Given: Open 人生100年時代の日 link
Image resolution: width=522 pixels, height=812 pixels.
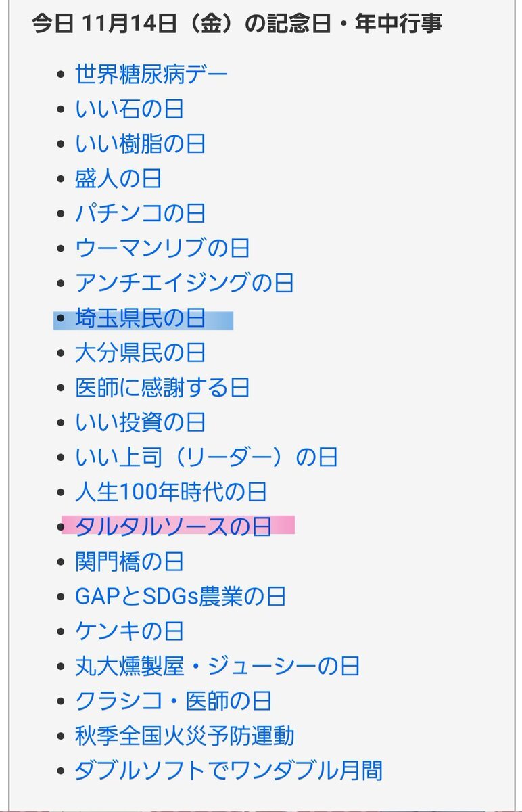Looking at the screenshot, I should [171, 492].
